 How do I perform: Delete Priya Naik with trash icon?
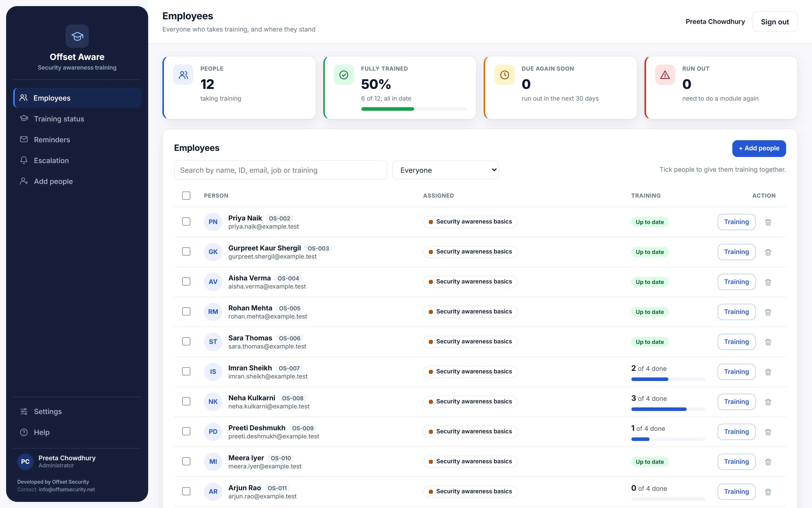768,222
